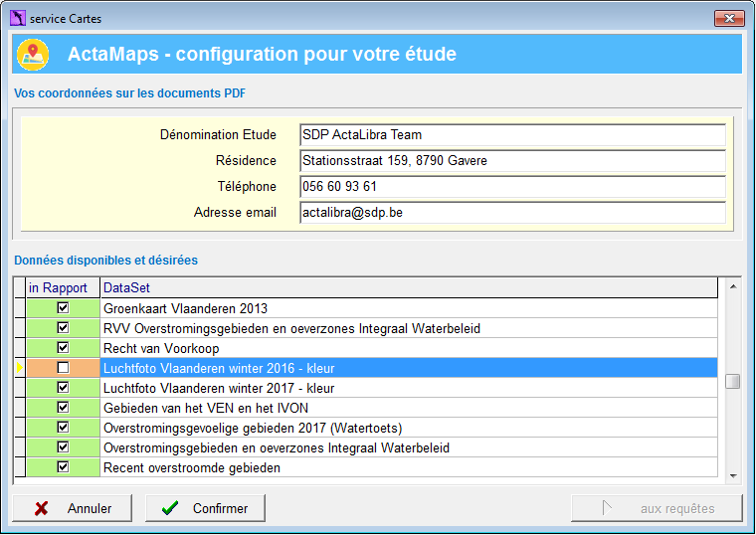Click the Annuler button

coord(73,508)
